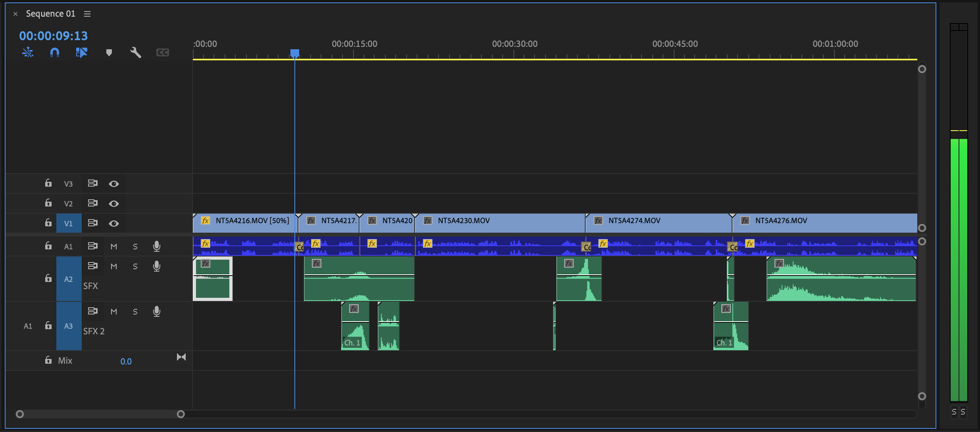Mute audio track A1
The height and width of the screenshot is (432, 980).
pos(114,247)
